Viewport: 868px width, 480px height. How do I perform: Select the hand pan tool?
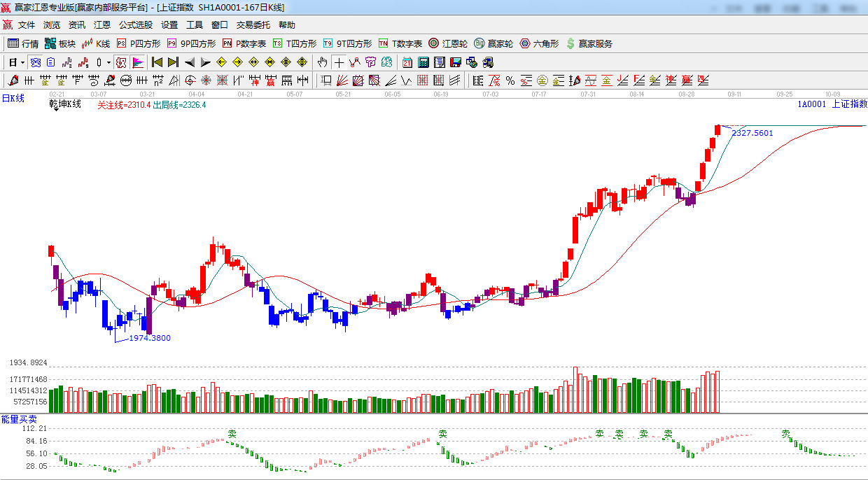pyautogui.click(x=322, y=62)
